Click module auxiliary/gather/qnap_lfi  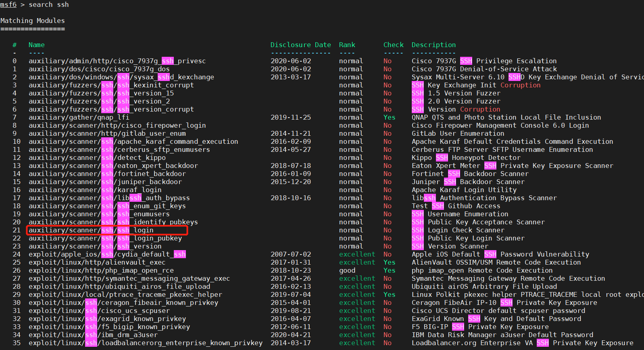tap(79, 117)
